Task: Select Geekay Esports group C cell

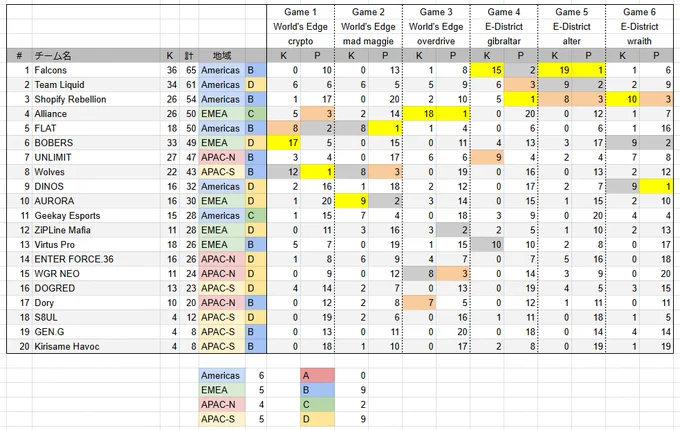Action: coord(256,215)
